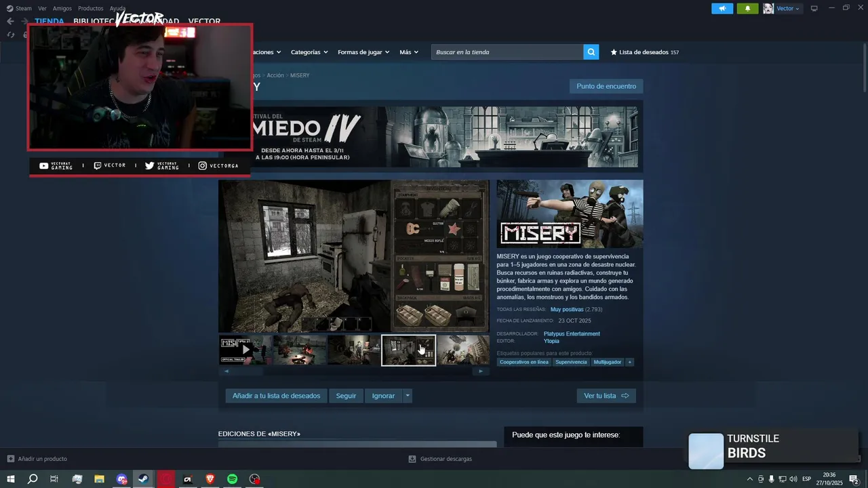Click the volume speaker tray icon
The width and height of the screenshot is (868, 488).
(793, 479)
